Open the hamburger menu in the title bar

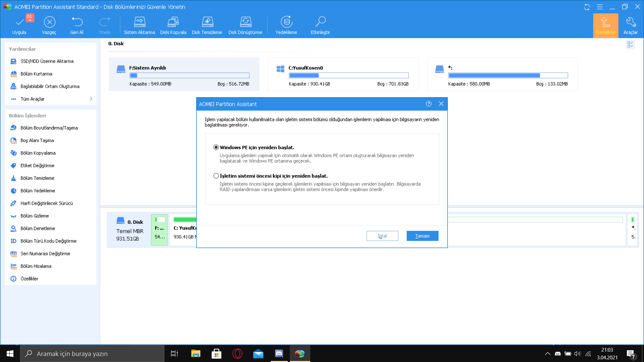[x=600, y=7]
